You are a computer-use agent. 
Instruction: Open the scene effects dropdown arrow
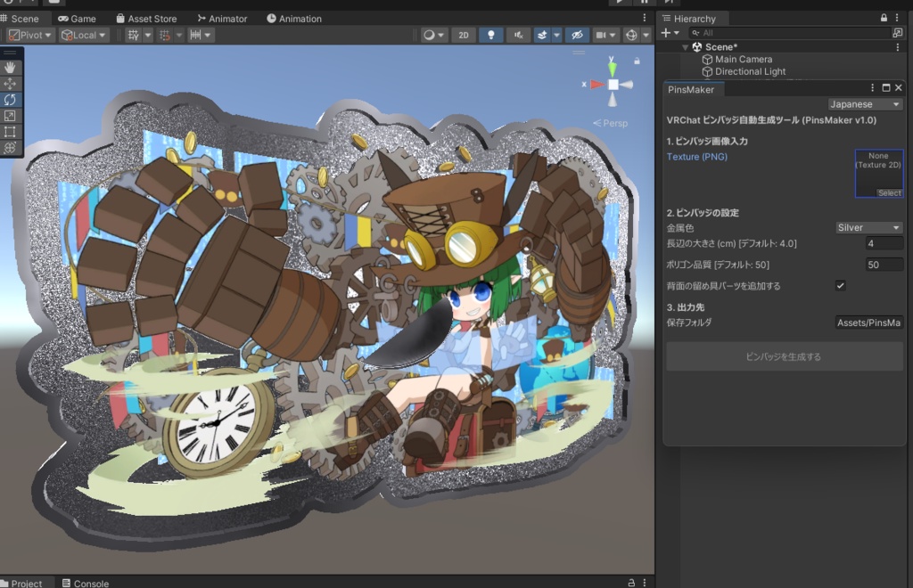pyautogui.click(x=556, y=35)
